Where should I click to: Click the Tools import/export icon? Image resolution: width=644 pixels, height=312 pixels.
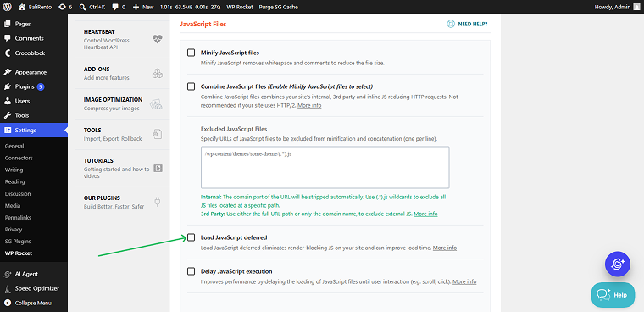[x=158, y=134]
